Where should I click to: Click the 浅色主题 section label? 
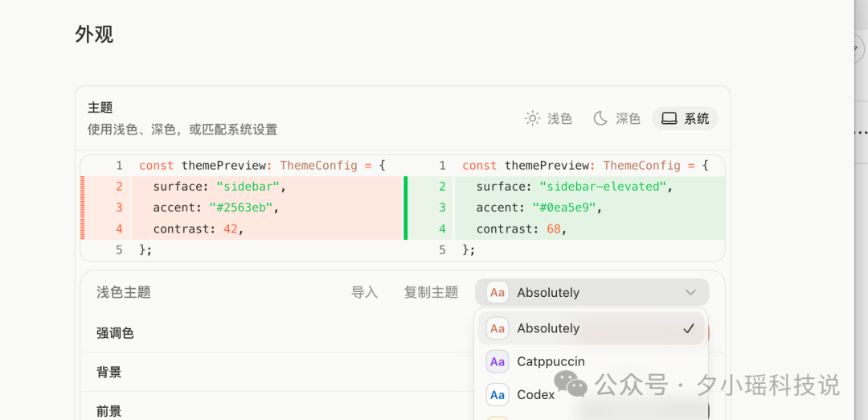tap(124, 293)
